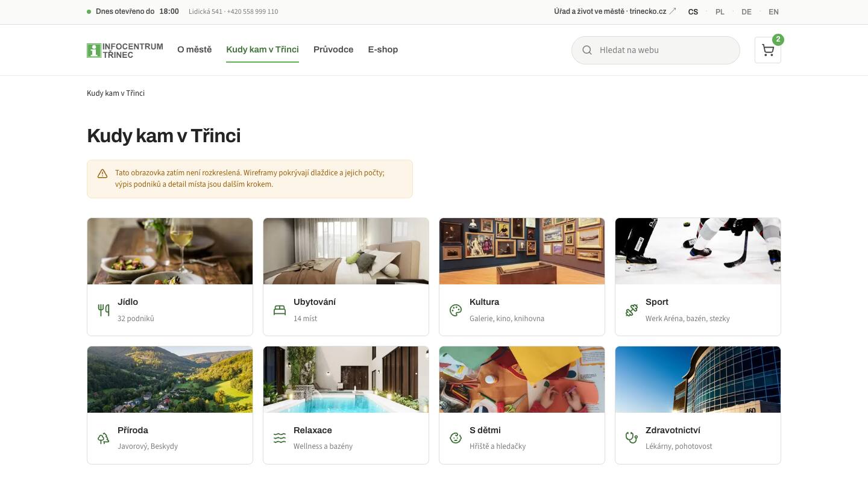Select Kudy kam v Třinci nav item
Viewport: 868px width, 482px height.
(x=263, y=49)
